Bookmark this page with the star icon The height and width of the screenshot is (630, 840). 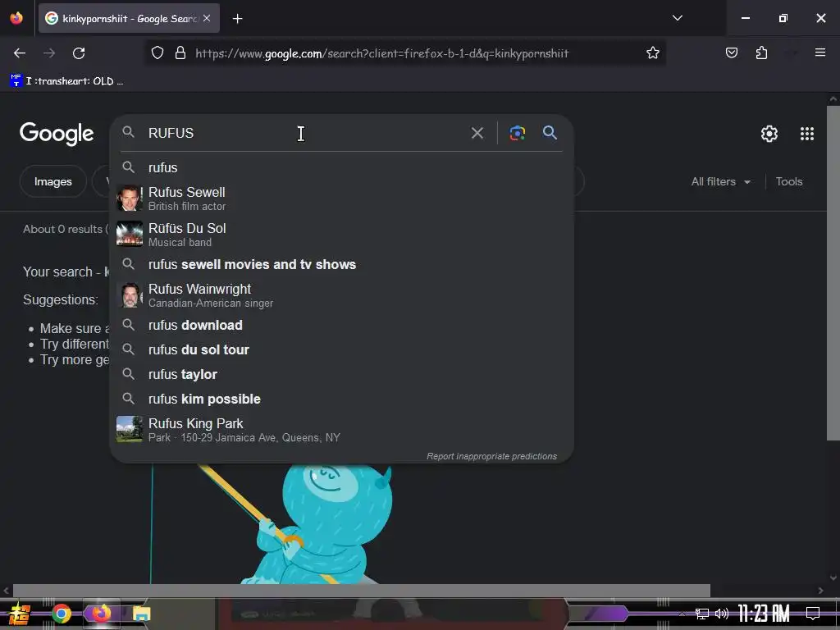(x=652, y=53)
